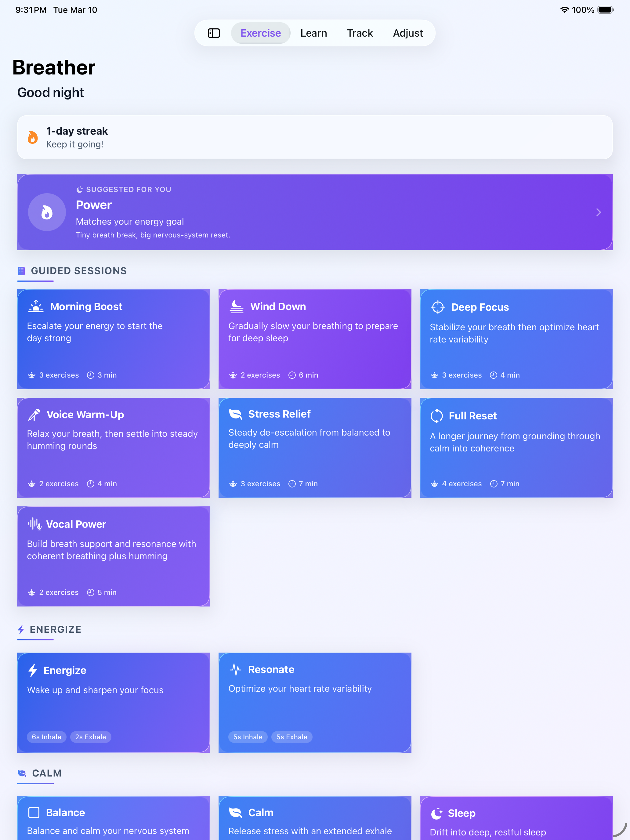Go to the Track tab
630x840 pixels.
click(360, 33)
